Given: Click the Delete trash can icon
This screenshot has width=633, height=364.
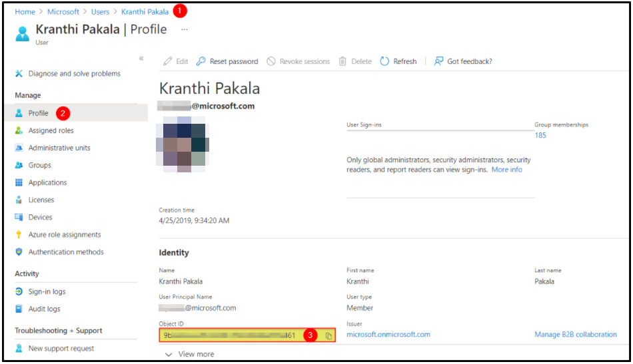Looking at the screenshot, I should [342, 61].
